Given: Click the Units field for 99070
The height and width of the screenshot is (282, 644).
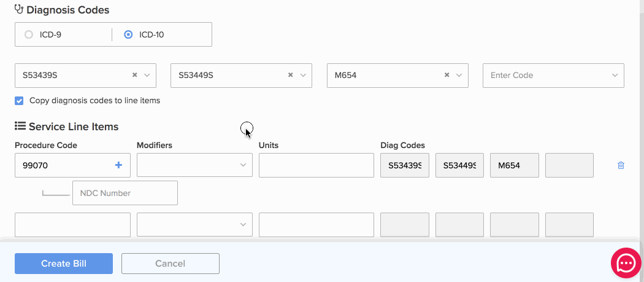Looking at the screenshot, I should pyautogui.click(x=316, y=165).
